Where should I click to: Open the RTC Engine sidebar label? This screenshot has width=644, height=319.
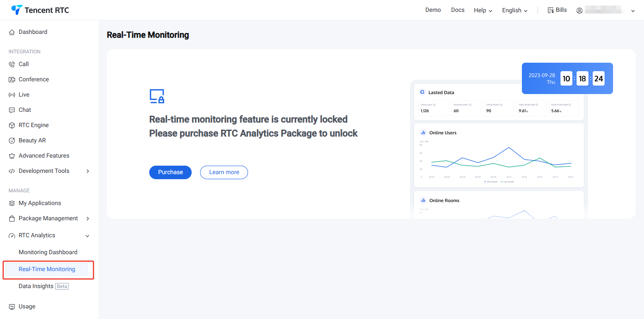tap(33, 125)
